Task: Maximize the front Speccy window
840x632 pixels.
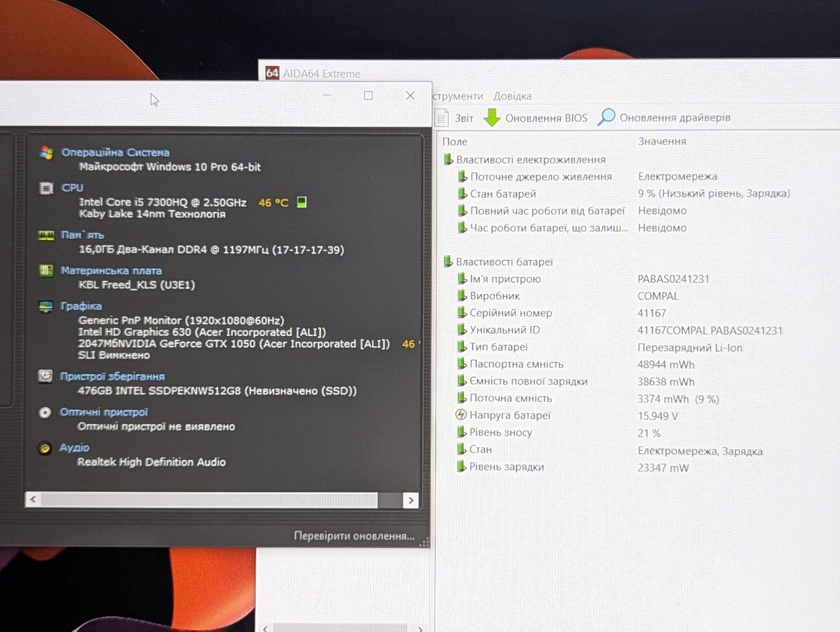Action: (x=368, y=96)
